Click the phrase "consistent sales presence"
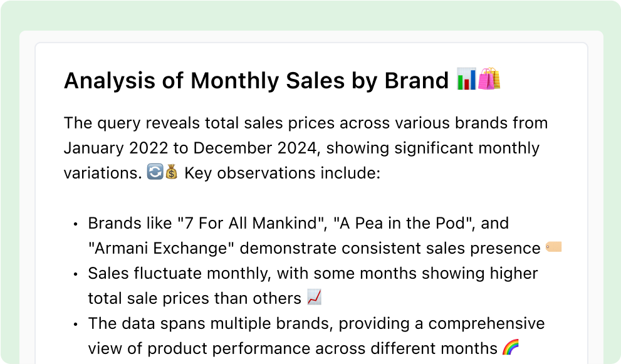This screenshot has width=621, height=364. pos(441,248)
